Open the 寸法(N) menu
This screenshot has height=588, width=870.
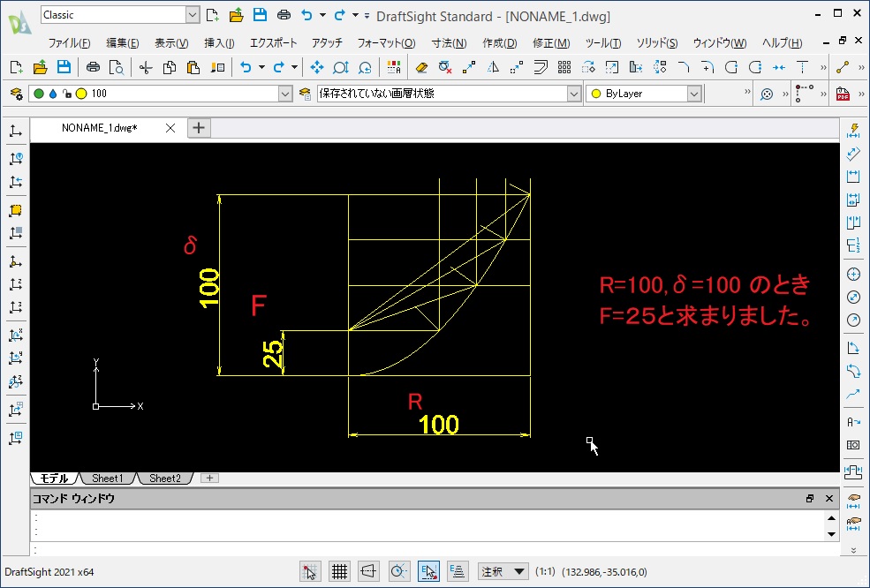click(450, 43)
